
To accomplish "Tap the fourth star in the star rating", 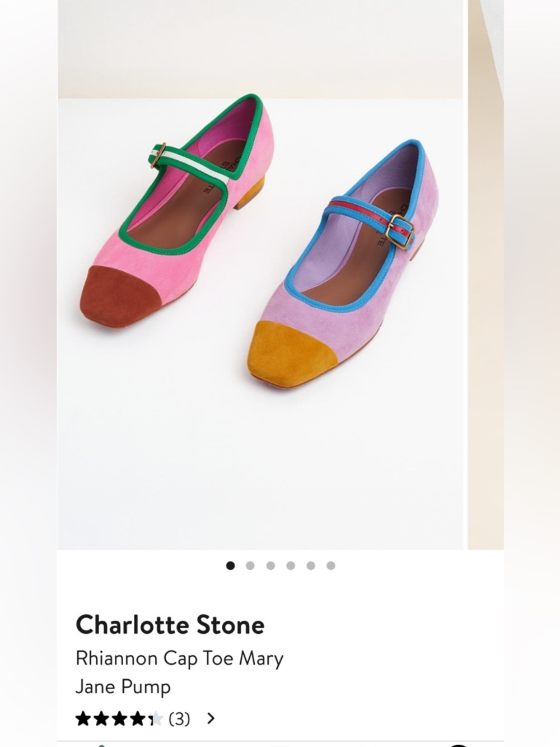I will coord(137,718).
